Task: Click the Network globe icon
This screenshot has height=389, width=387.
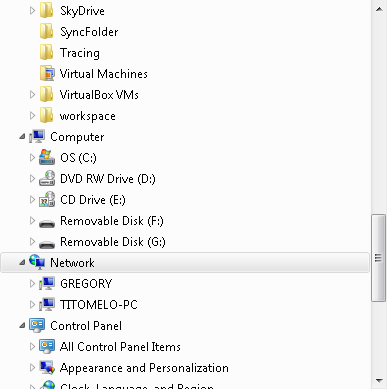Action: tap(37, 262)
